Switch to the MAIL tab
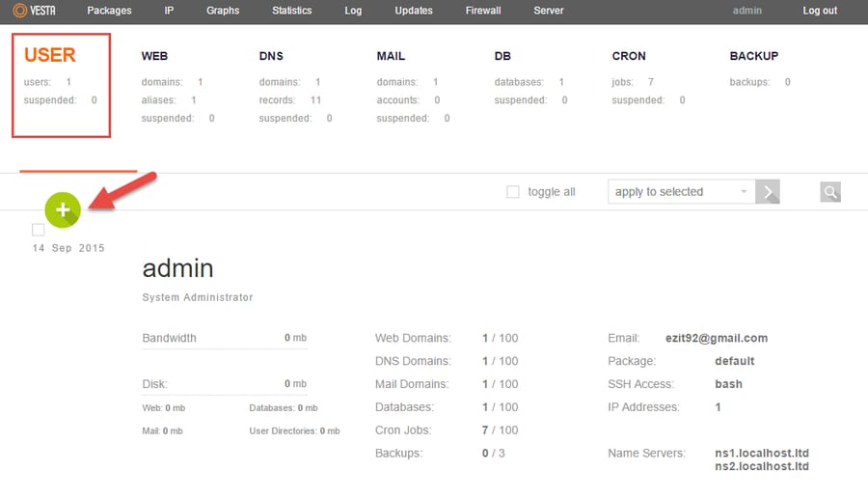 coord(391,56)
